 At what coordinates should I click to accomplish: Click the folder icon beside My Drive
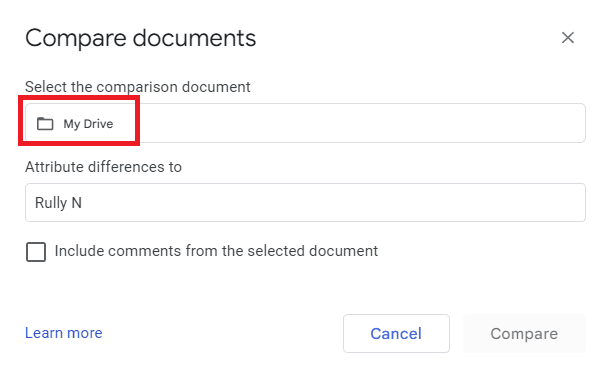point(45,124)
